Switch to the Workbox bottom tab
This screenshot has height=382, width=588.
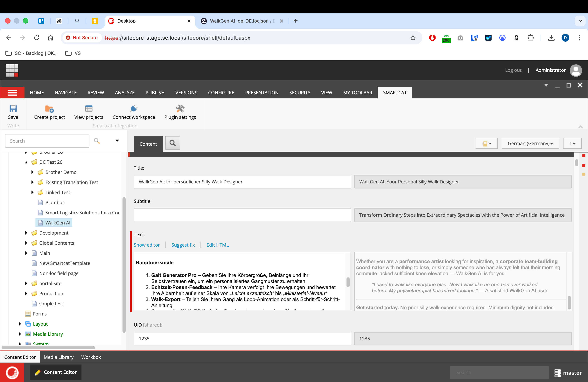click(x=91, y=357)
